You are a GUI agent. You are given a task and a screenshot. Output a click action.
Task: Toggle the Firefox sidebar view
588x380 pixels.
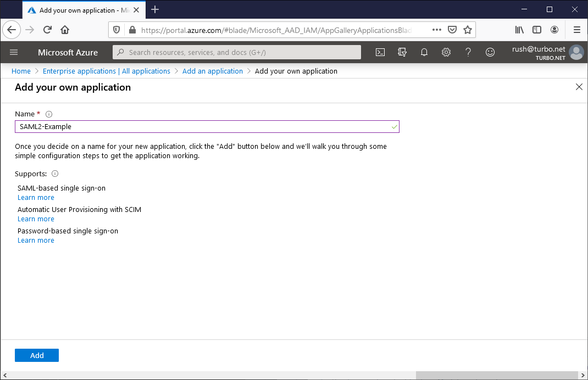tap(537, 30)
